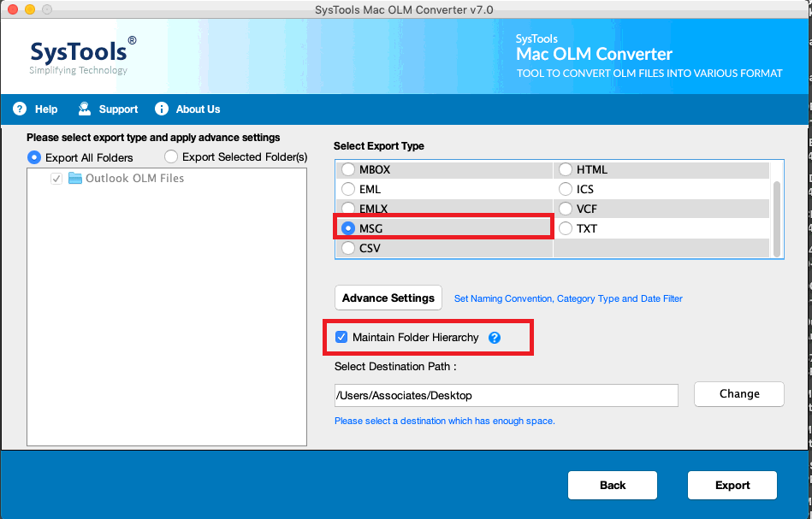This screenshot has width=812, height=519.
Task: Click the yellow minimize window button
Action: point(30,9)
